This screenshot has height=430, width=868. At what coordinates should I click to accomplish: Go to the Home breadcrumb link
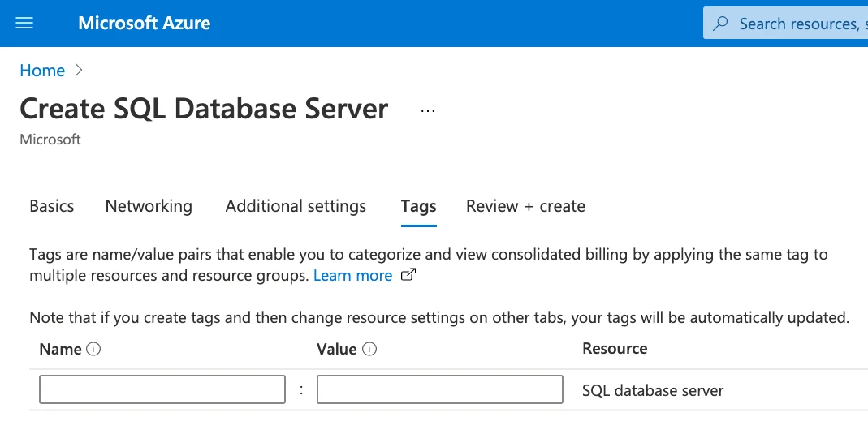[42, 71]
